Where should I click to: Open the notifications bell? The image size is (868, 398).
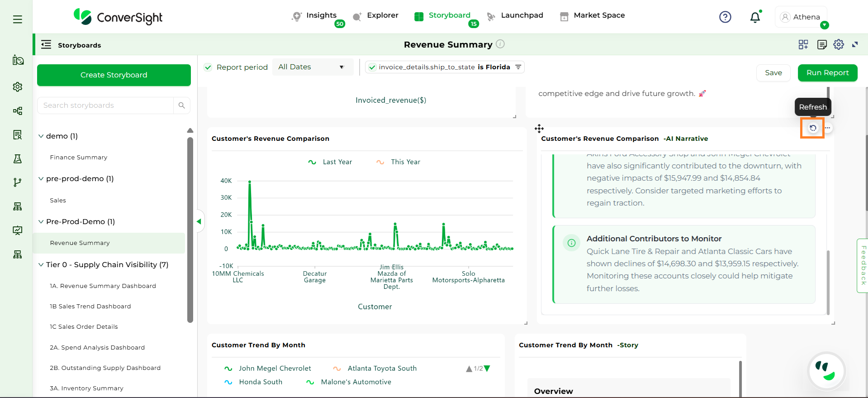[x=755, y=18]
